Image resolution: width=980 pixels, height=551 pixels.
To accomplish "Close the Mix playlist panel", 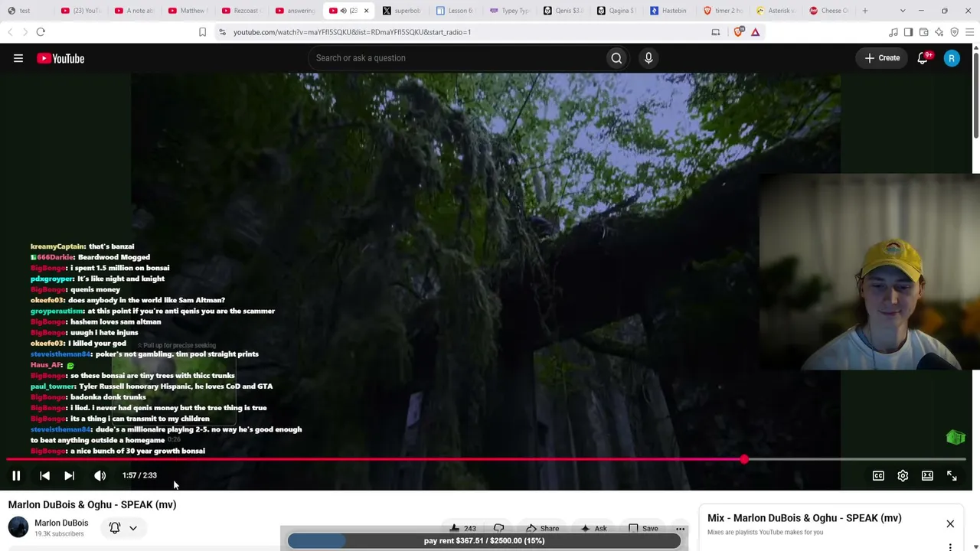I will tap(950, 524).
